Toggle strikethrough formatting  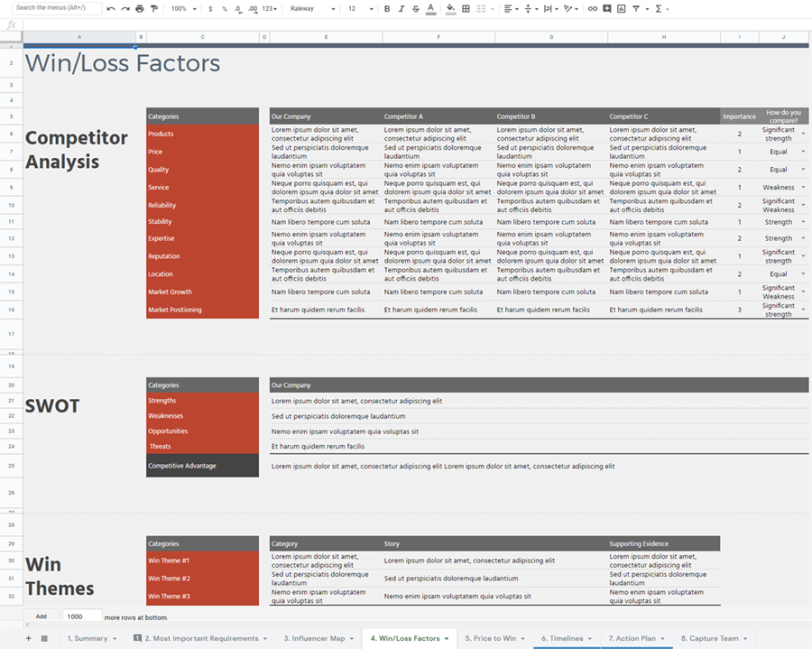[415, 8]
